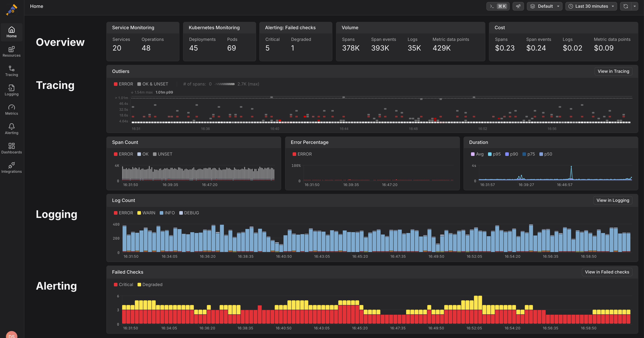644x338 pixels.
Task: Click the telescope icon in top bar
Action: coord(518,6)
